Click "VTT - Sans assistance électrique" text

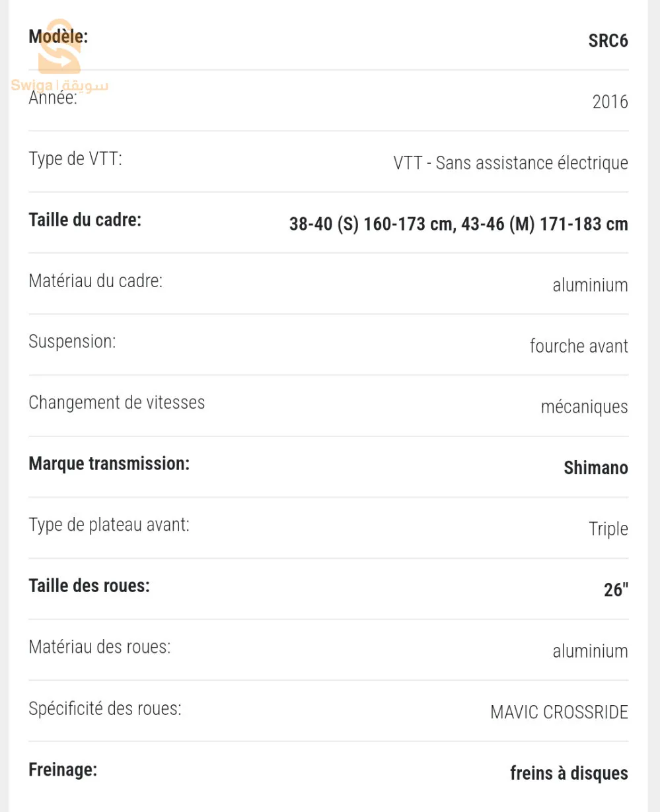(510, 163)
